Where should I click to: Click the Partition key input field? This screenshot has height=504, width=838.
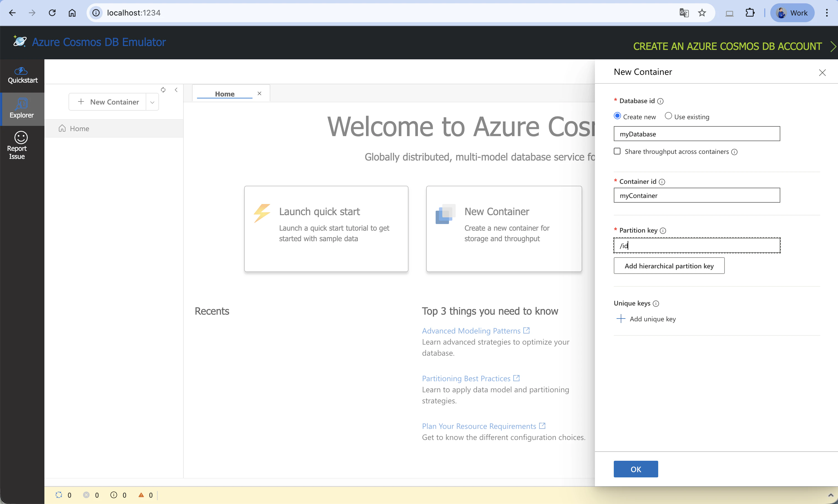(x=697, y=245)
